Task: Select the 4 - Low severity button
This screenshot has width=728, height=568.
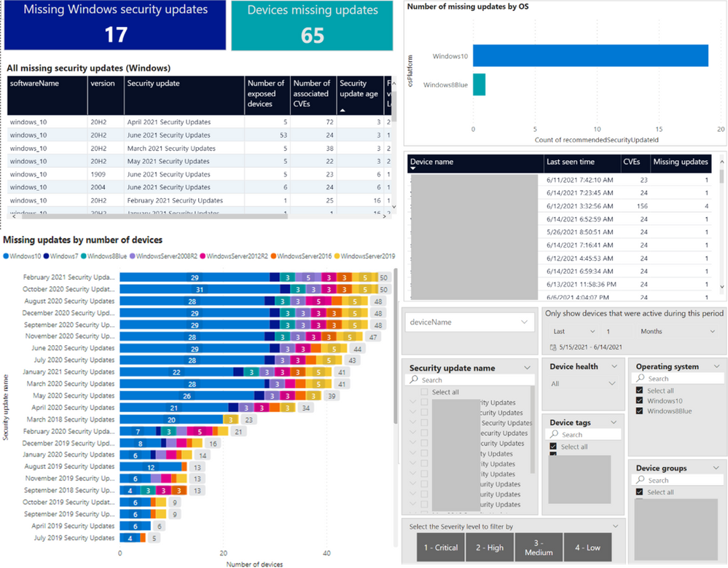Action: 587,547
